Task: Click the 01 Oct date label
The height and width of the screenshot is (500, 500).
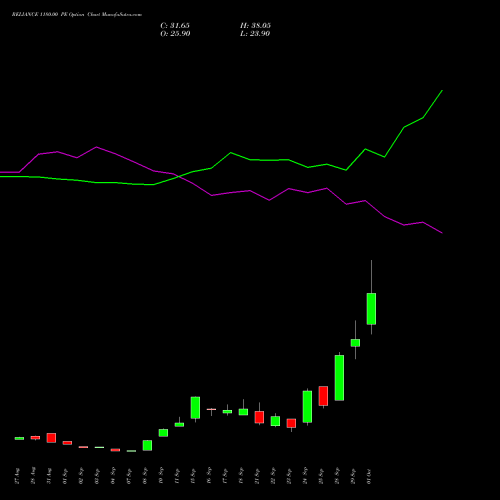Action: [369, 476]
